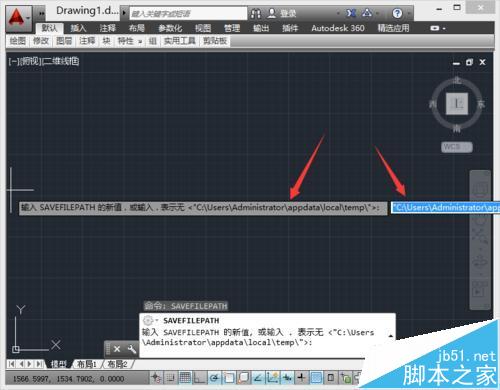Toggle Selection Cycling in status bar
Image resolution: width=500 pixels, height=390 pixels.
coord(345,378)
